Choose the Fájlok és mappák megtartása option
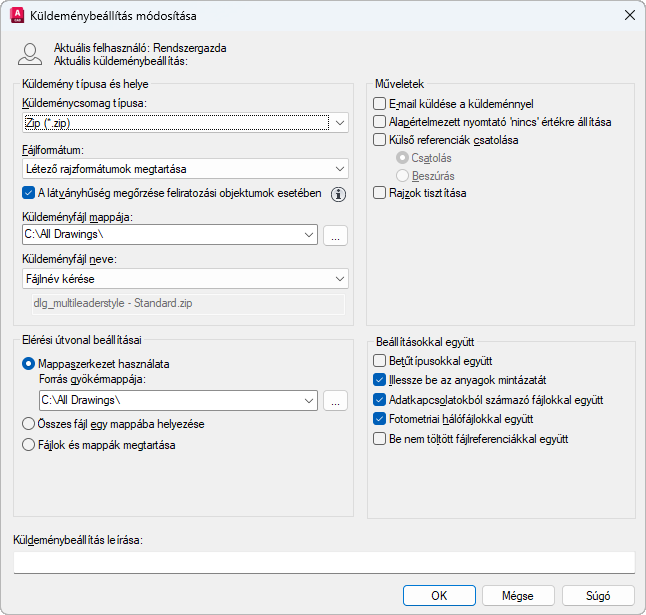 (x=29, y=445)
